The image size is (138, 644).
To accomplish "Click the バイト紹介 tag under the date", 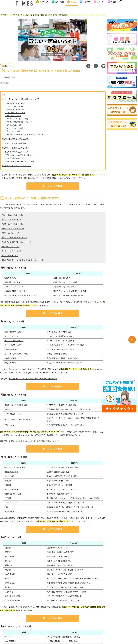I will pos(5,83).
